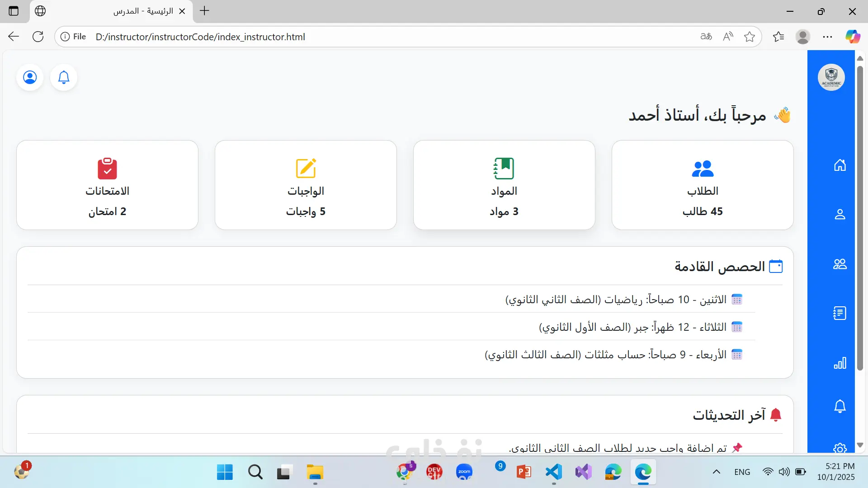Open the document list sidebar icon
Screen dimensions: 868x488
coord(840,313)
